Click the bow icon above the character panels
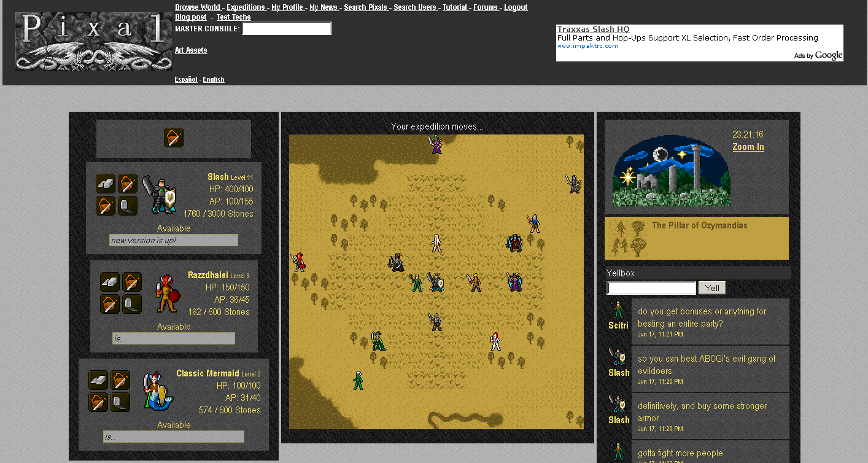 click(174, 138)
